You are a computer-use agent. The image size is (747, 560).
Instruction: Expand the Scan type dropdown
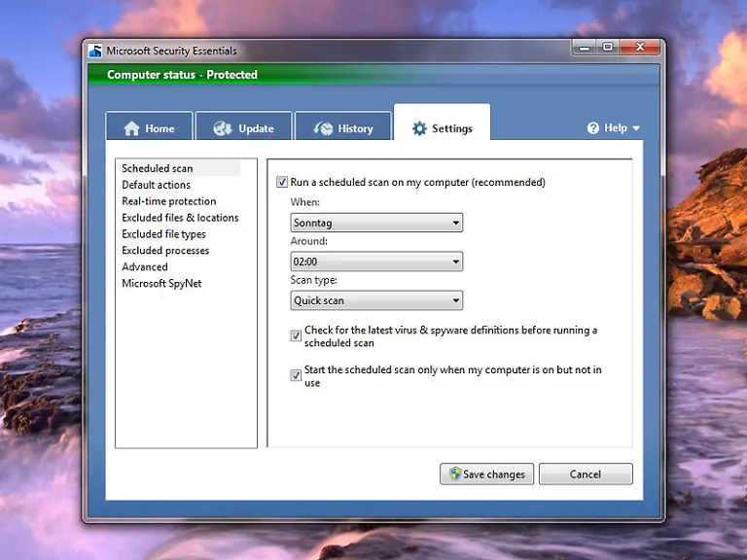(x=376, y=300)
